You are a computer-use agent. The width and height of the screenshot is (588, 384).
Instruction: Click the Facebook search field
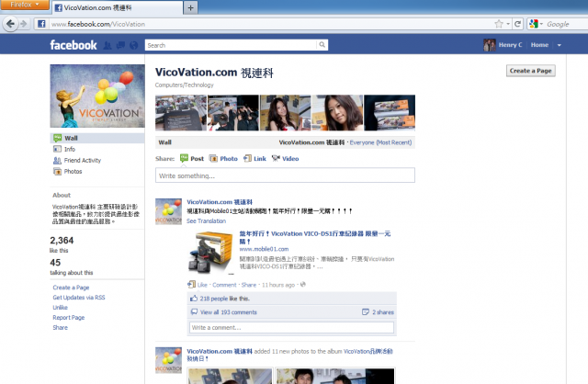[231, 45]
